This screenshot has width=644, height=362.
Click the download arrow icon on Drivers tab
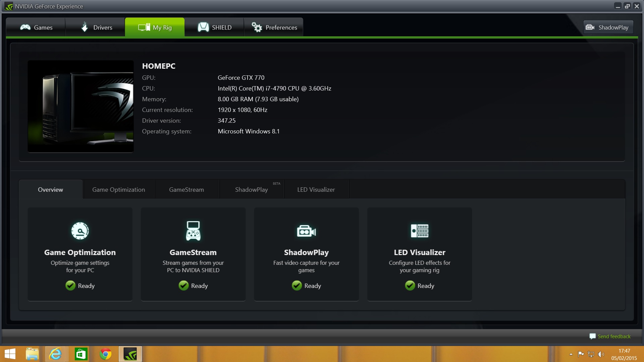point(85,27)
